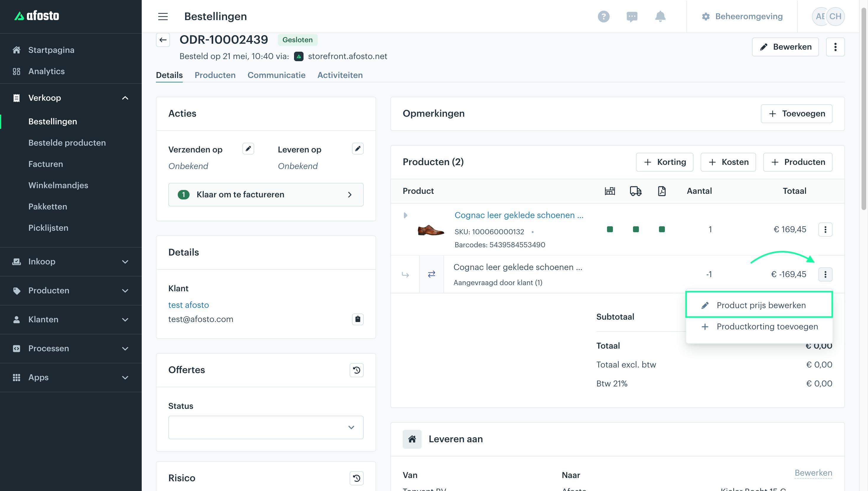The width and height of the screenshot is (868, 491).
Task: Open the Status dropdown
Action: point(266,427)
